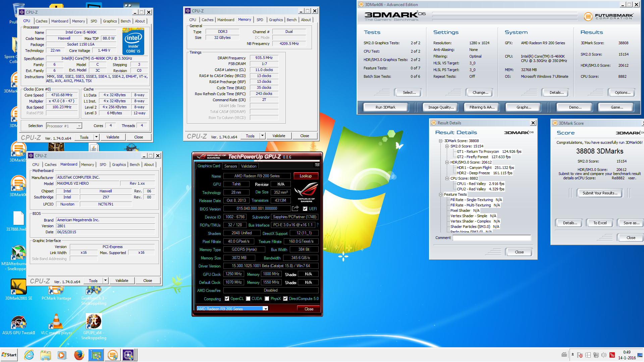This screenshot has height=362, width=644.
Task: Open the 3DMark2001 SE desktop shortcut
Action: [x=18, y=290]
